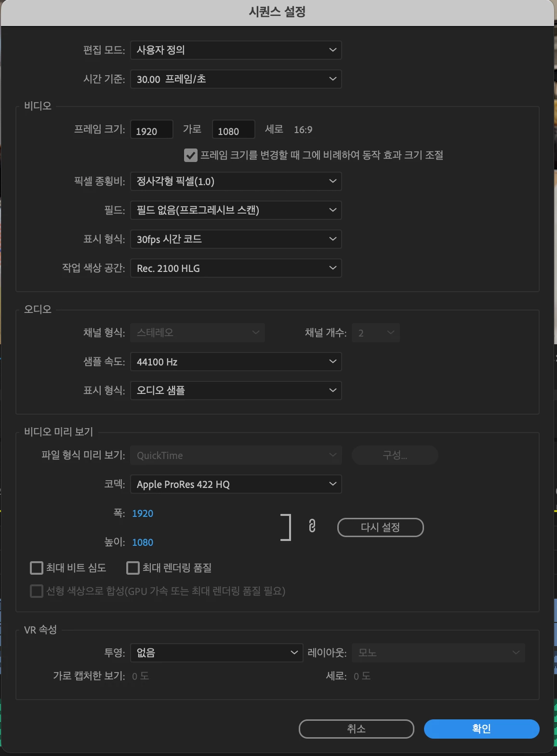Click the 채널 개수 dropdown showing 2
Image resolution: width=557 pixels, height=756 pixels.
click(376, 333)
